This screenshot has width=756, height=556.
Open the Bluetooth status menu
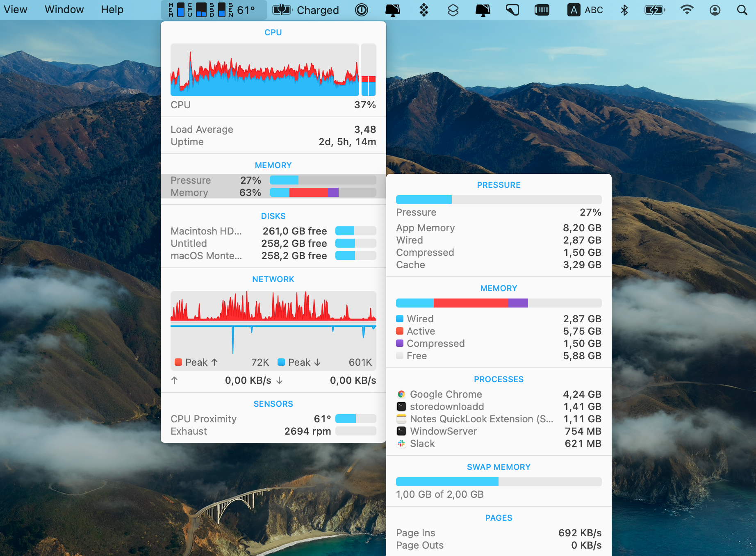pos(624,10)
